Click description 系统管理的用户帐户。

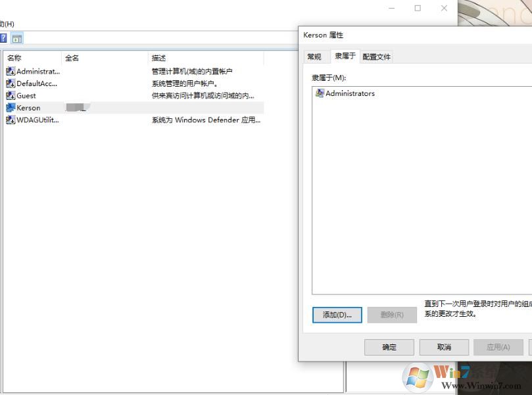coord(185,83)
